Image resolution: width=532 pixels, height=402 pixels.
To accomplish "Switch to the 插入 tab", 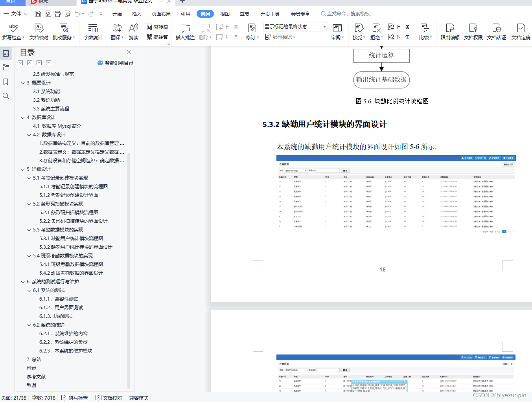I will (136, 14).
